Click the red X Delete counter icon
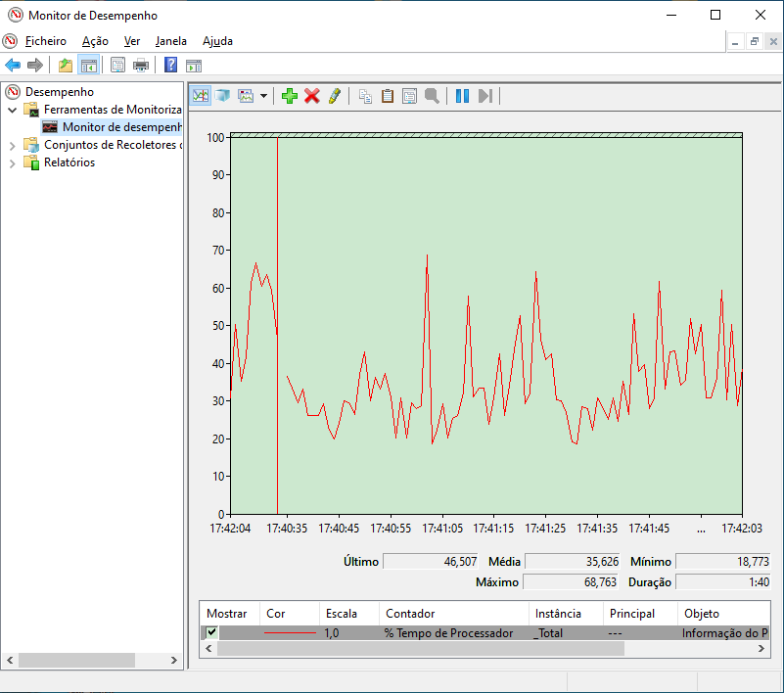The height and width of the screenshot is (693, 784). [x=312, y=96]
